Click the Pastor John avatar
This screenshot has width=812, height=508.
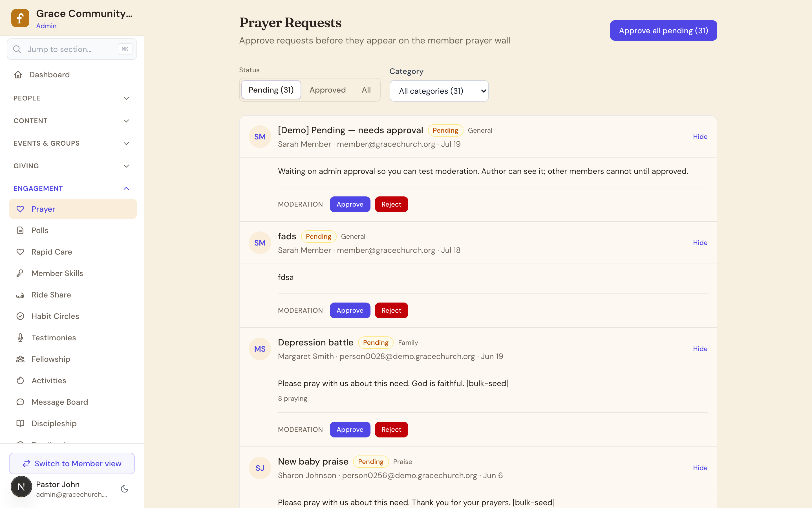click(x=21, y=487)
